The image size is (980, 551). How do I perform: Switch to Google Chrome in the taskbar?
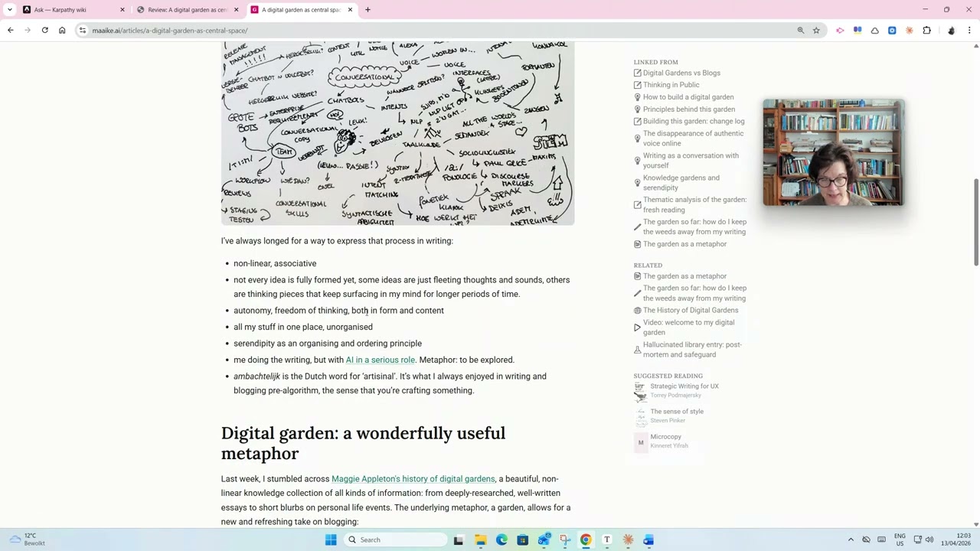pos(586,540)
